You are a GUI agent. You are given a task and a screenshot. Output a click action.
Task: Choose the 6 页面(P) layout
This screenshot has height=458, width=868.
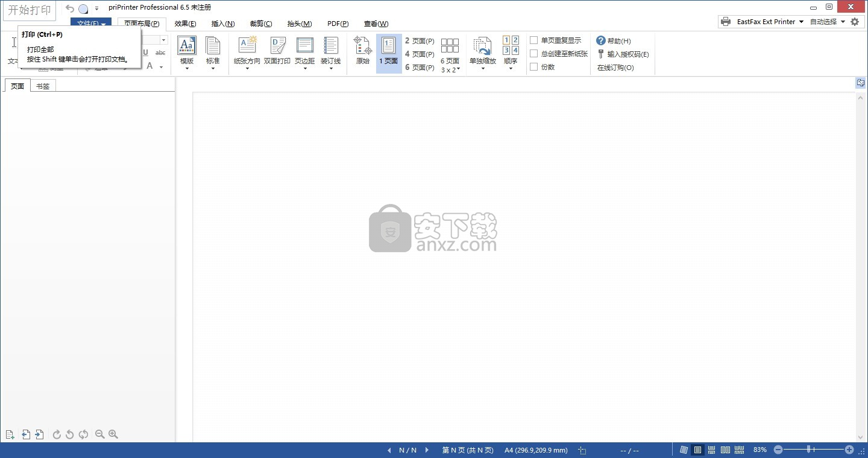(x=420, y=68)
